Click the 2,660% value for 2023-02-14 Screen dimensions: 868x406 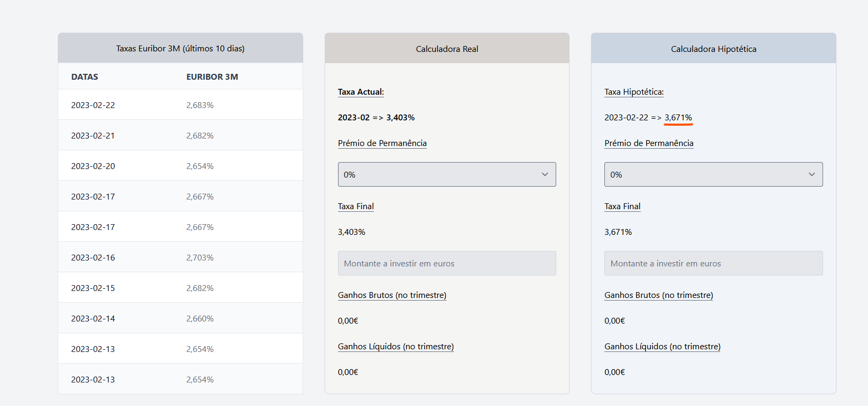[x=199, y=319]
